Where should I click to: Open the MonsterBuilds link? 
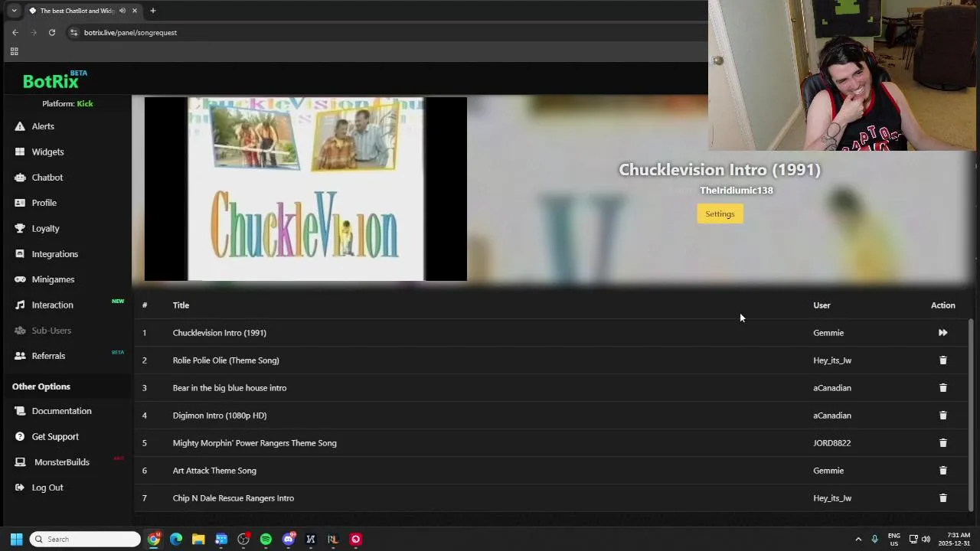coord(61,462)
